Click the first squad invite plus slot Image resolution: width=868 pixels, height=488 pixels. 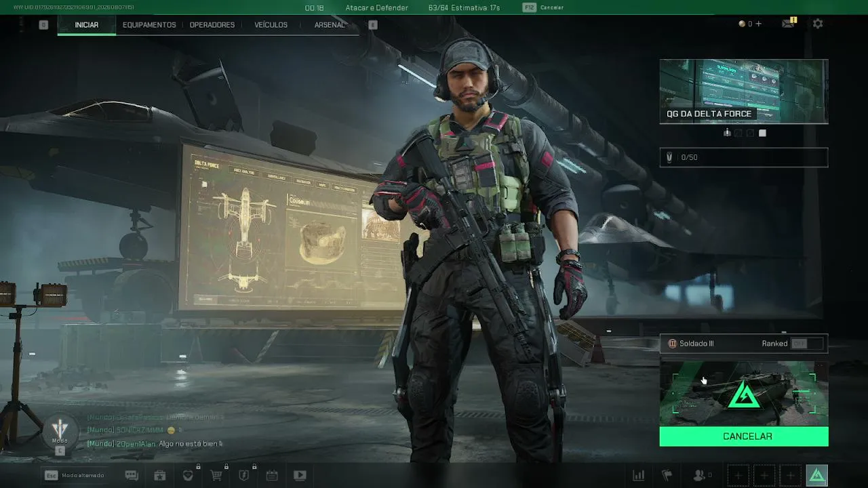click(738, 476)
